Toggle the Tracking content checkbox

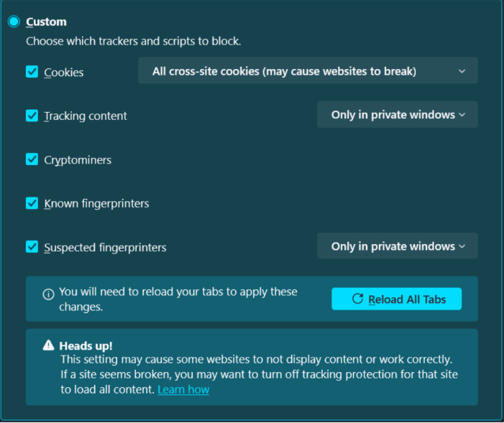coord(32,116)
